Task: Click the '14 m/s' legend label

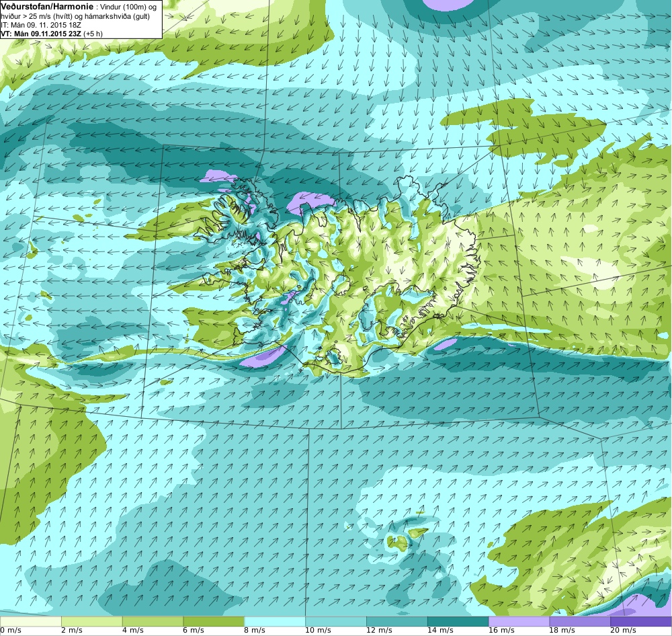Action: pos(441,631)
